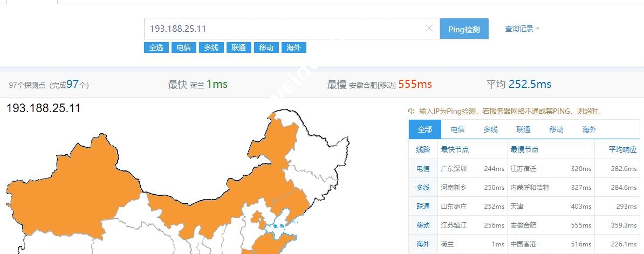
Task: Click the 移动 row label in the table
Action: [423, 225]
